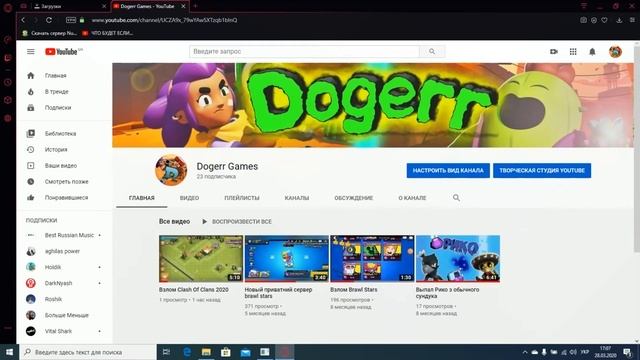Take a snapshot with browser camera icon
This screenshot has height=360, width=640.
pyautogui.click(x=584, y=20)
